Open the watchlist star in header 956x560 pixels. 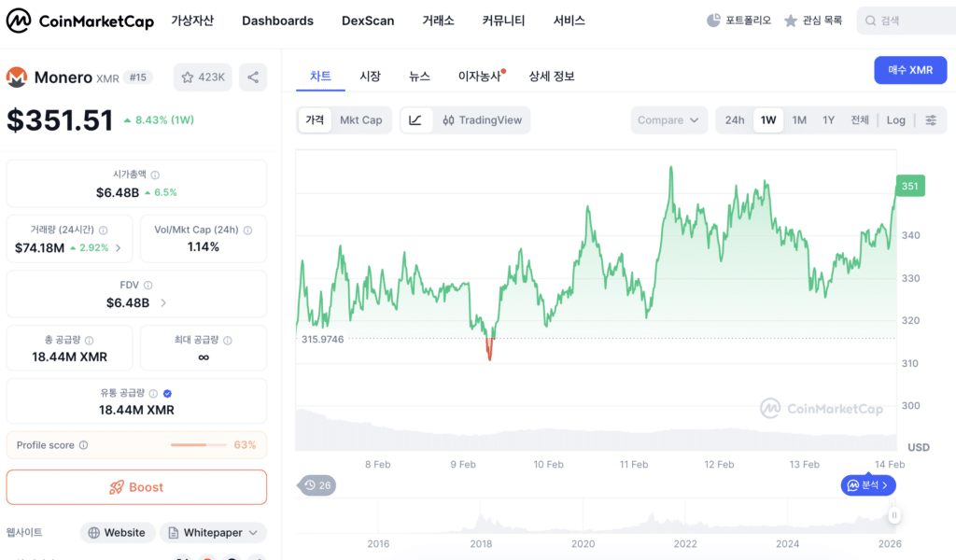coord(791,21)
